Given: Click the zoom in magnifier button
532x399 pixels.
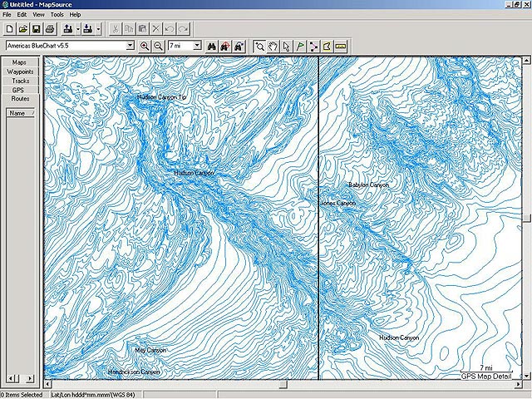Looking at the screenshot, I should pos(145,46).
